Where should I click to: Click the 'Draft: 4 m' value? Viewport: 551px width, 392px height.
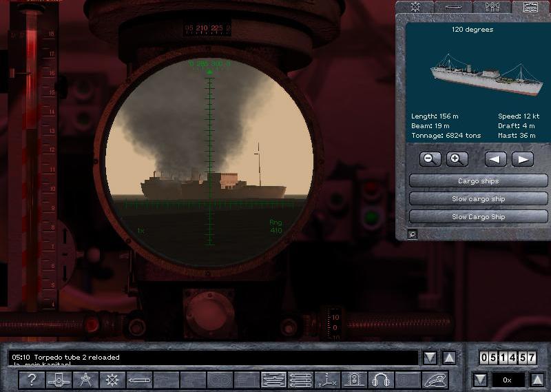coord(516,126)
